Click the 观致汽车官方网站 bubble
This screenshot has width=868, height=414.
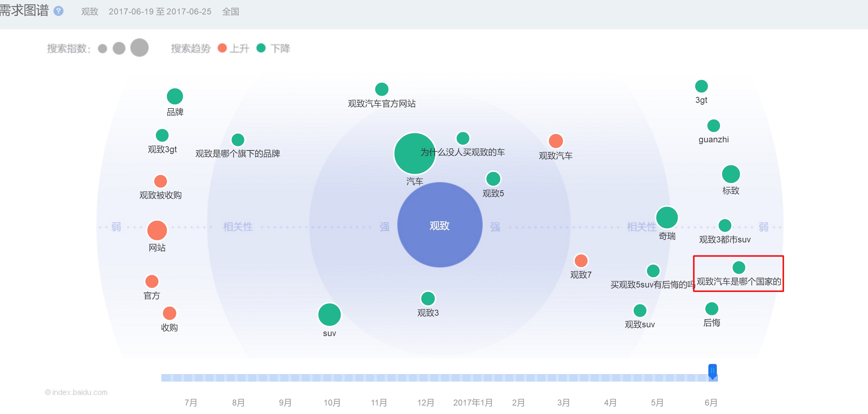click(x=382, y=89)
